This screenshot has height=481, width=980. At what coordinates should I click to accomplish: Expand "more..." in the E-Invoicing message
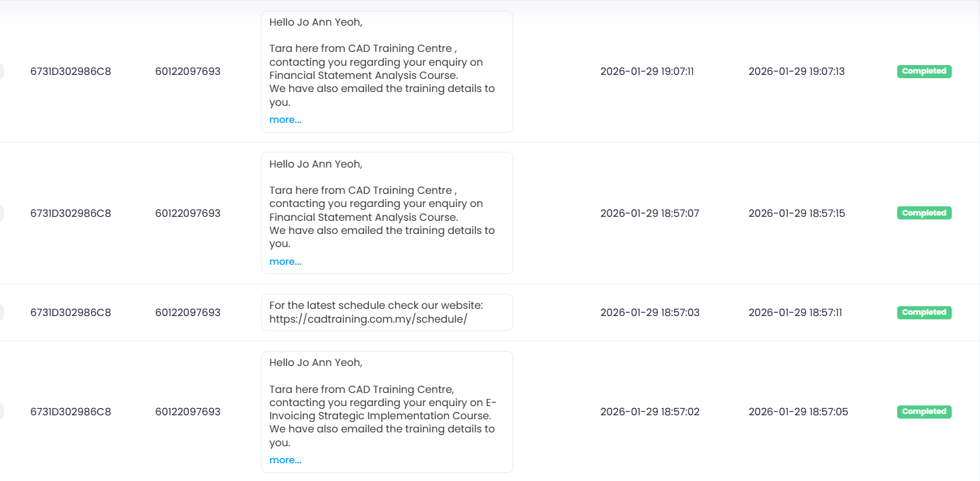pyautogui.click(x=285, y=461)
